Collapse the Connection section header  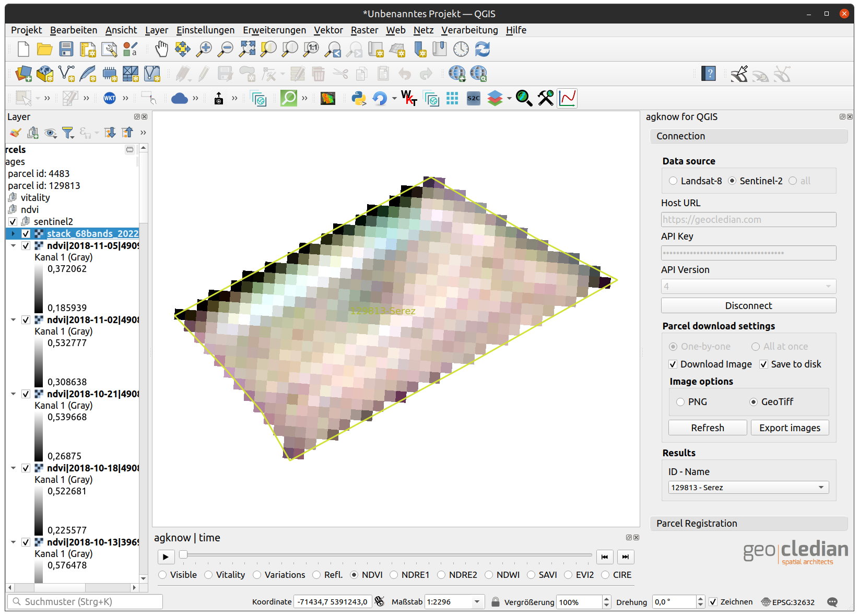[748, 136]
